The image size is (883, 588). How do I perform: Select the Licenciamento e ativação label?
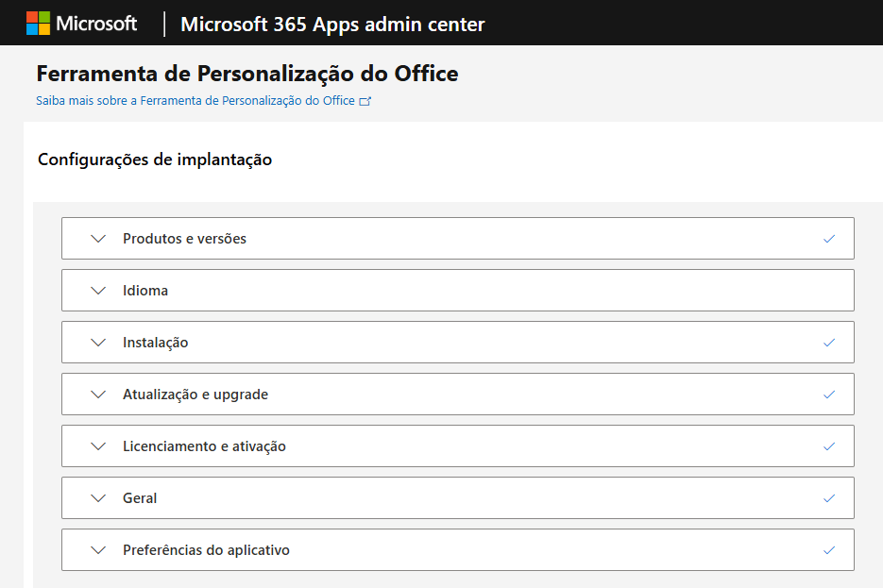[204, 446]
